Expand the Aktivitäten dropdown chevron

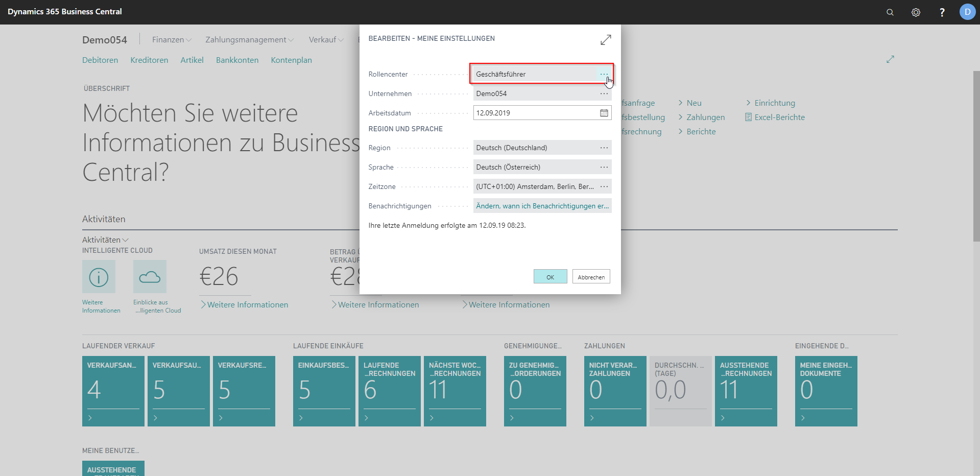click(126, 240)
